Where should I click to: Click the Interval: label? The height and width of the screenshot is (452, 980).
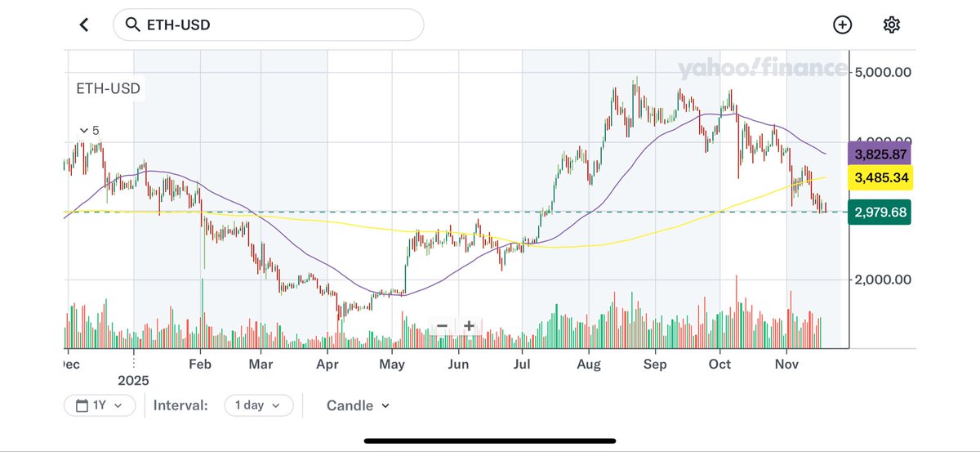tap(180, 405)
